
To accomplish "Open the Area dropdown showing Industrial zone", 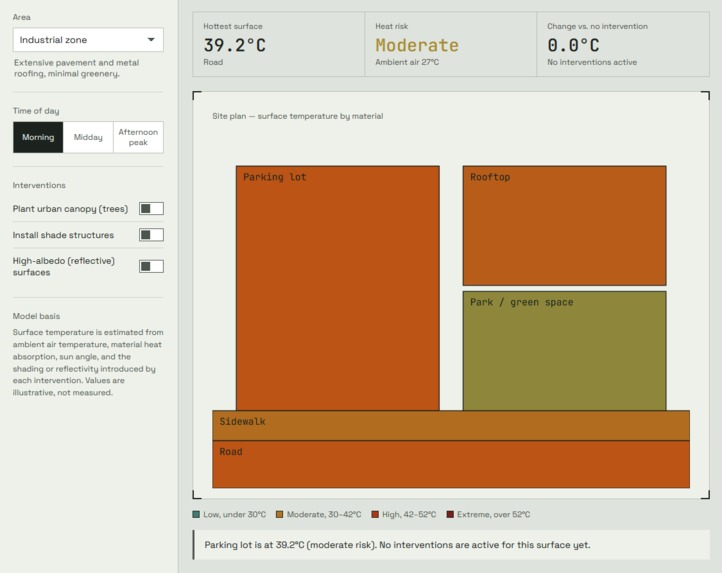I will click(x=88, y=40).
